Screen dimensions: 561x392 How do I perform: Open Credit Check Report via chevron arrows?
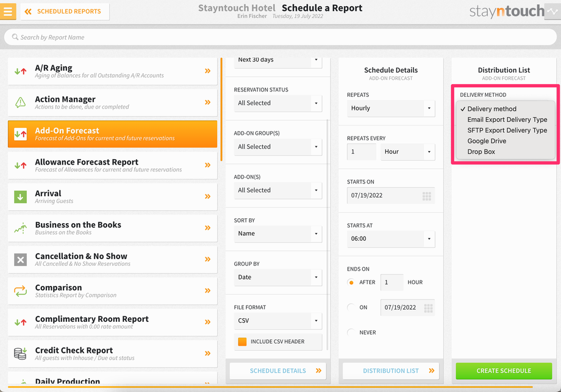click(x=207, y=354)
